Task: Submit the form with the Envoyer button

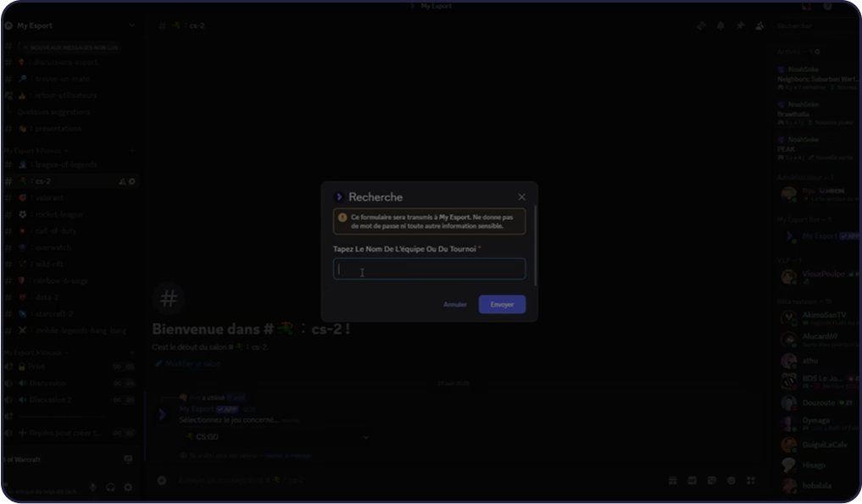Action: tap(502, 304)
